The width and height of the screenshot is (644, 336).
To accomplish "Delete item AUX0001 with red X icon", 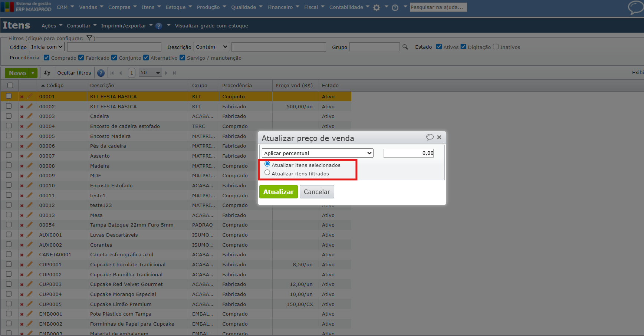I will click(x=22, y=235).
